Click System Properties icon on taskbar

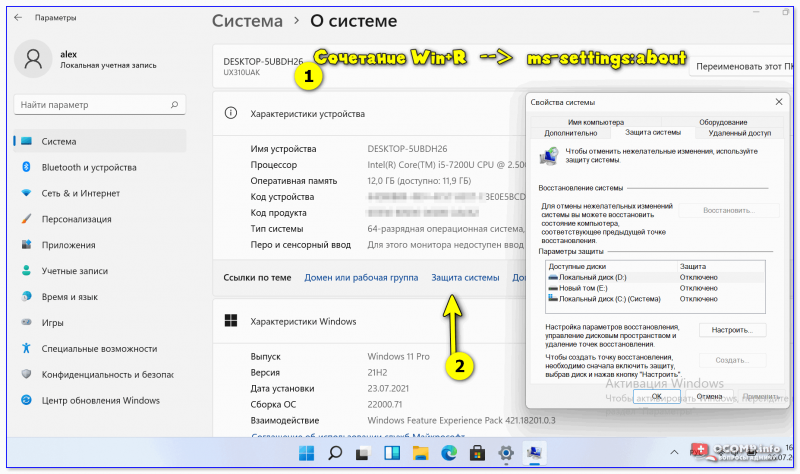click(534, 453)
